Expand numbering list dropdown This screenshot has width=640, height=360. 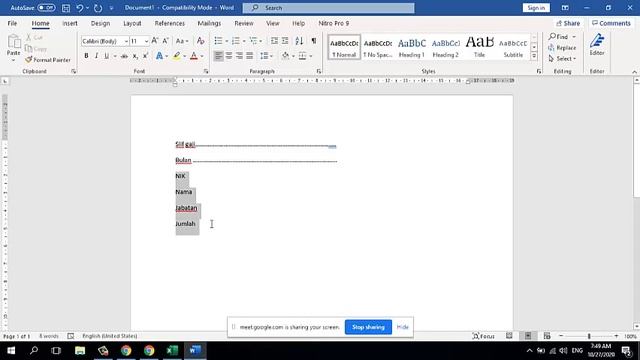(244, 41)
